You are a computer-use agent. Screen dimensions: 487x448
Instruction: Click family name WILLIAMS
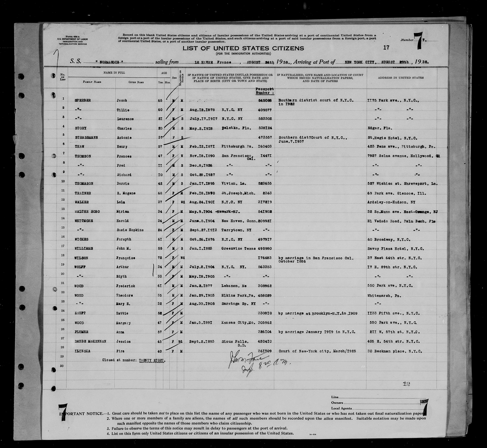84,248
